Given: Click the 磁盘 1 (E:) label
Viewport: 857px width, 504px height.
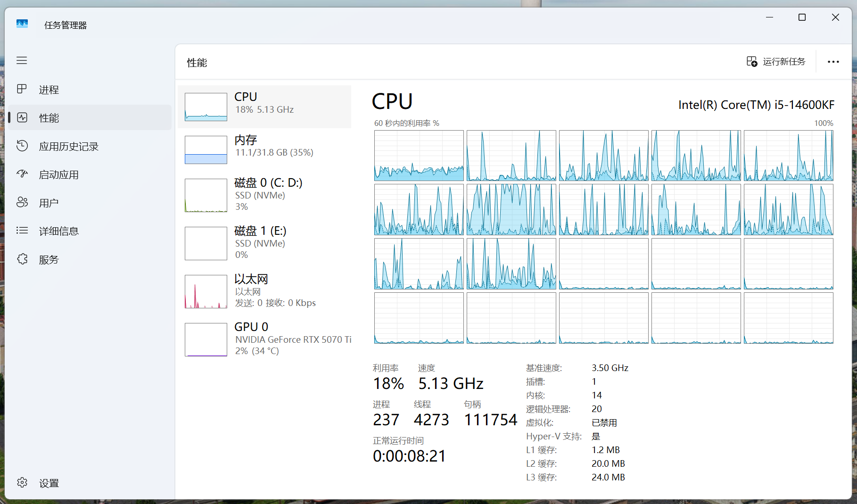Looking at the screenshot, I should (260, 231).
